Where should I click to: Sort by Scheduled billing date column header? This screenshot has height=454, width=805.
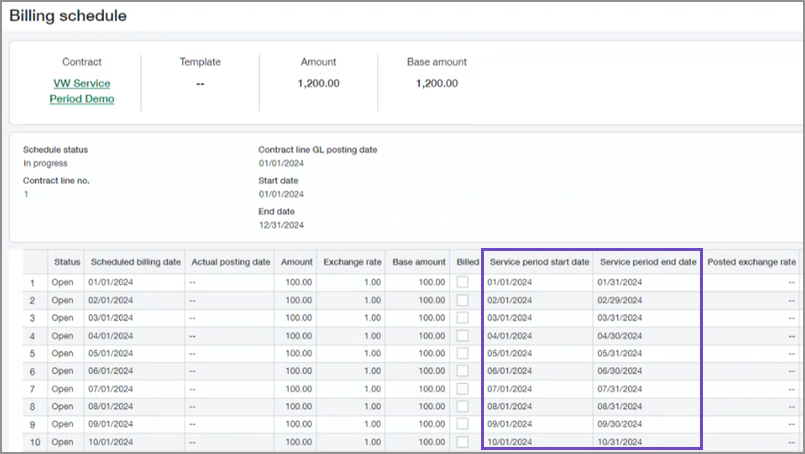coord(136,262)
